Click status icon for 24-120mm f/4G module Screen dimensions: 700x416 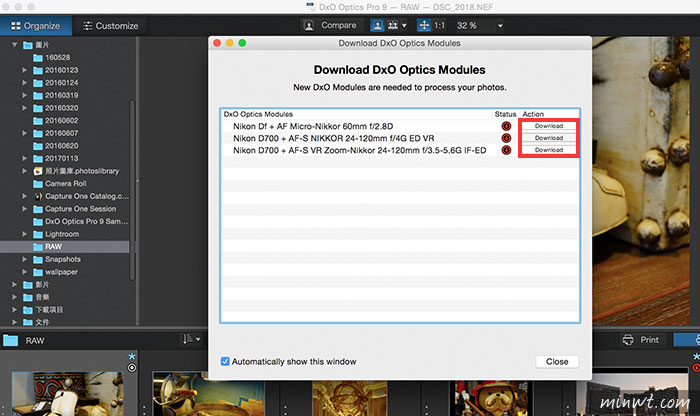506,138
